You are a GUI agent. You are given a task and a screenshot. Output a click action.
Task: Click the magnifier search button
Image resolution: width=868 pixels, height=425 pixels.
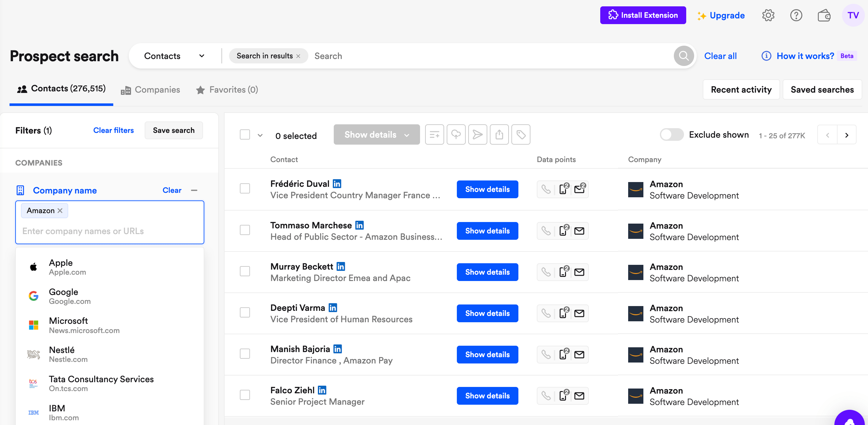(x=683, y=56)
